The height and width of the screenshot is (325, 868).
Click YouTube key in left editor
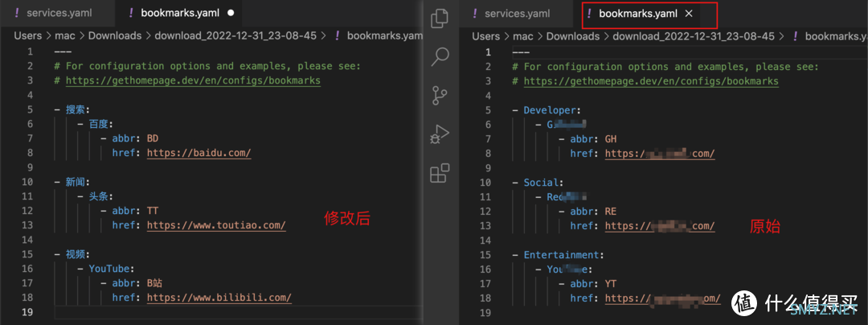[109, 269]
